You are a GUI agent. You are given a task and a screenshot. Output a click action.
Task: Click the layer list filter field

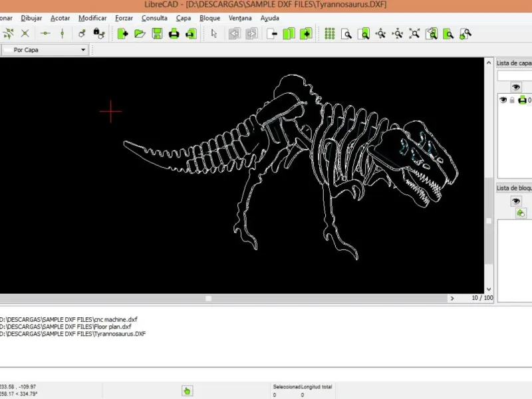pos(514,76)
